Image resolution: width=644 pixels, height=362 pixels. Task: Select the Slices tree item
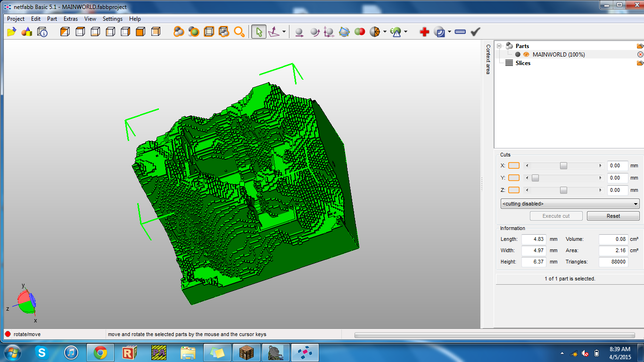tap(523, 63)
